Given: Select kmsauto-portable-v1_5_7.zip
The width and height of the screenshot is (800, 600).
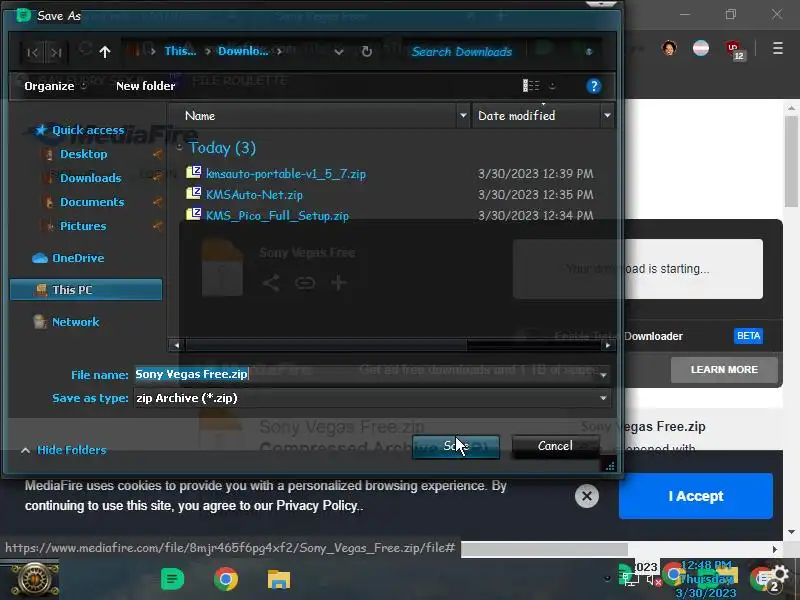Looking at the screenshot, I should point(286,174).
